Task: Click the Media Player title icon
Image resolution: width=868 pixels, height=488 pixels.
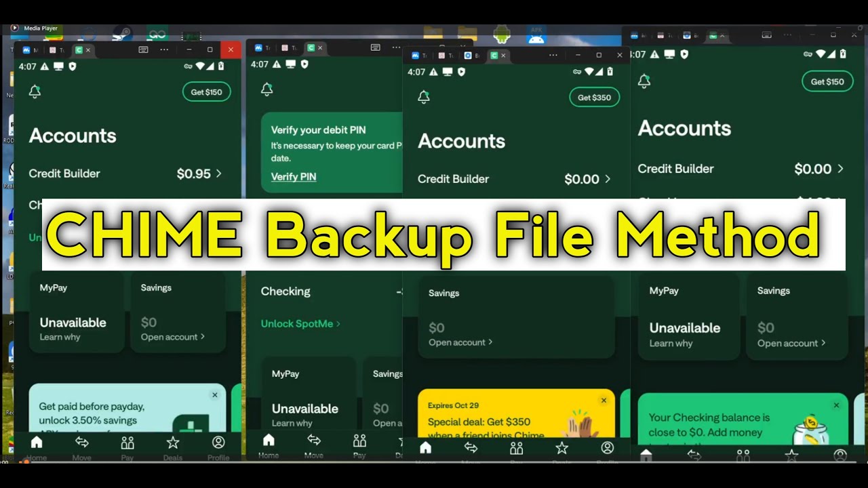Action: [x=15, y=28]
